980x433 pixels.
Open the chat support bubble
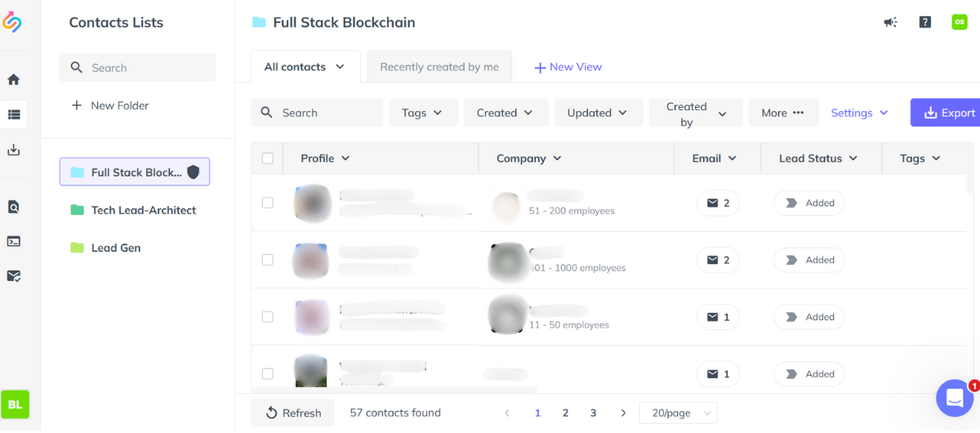click(954, 398)
